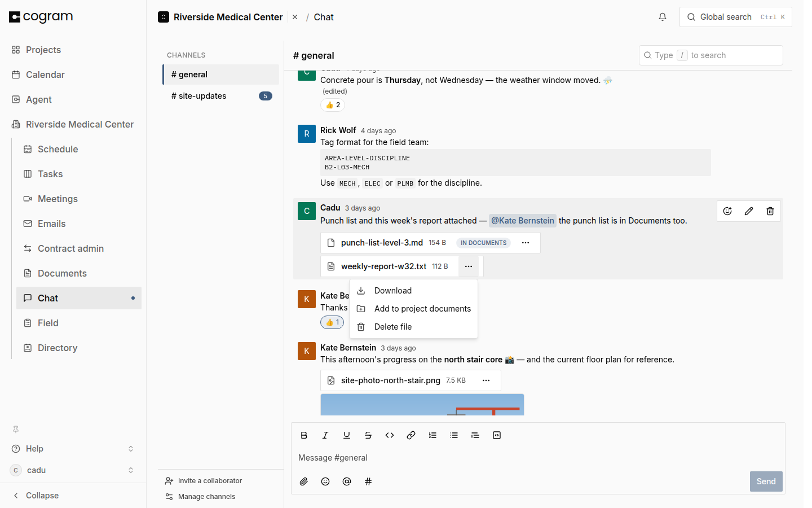This screenshot has height=508, width=812.
Task: Select Download from the file menu
Action: pos(414,291)
